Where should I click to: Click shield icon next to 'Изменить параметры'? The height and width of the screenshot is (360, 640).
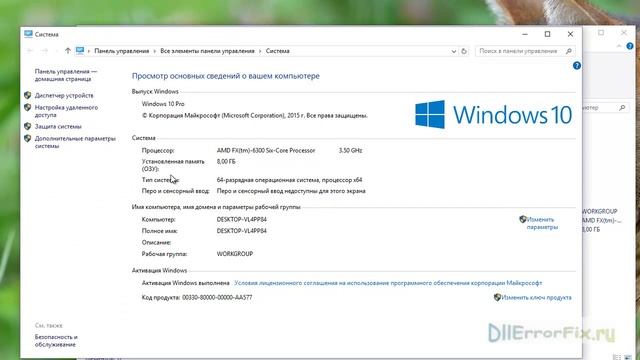[x=522, y=219]
